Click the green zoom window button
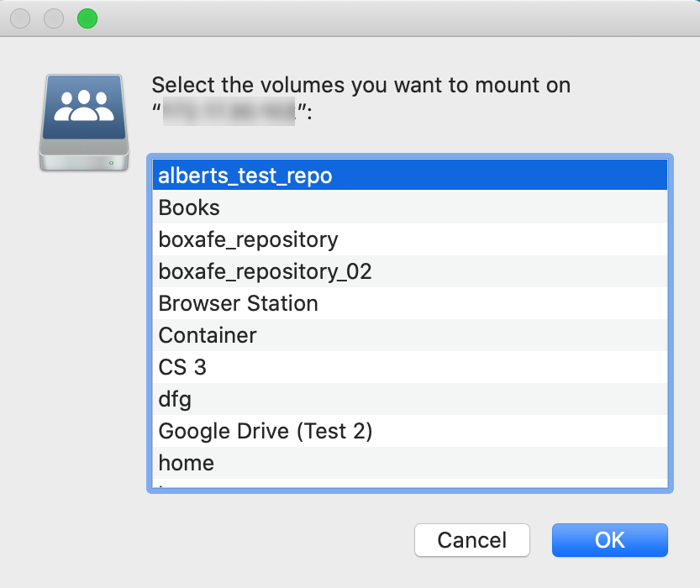This screenshot has width=700, height=588. 87,18
